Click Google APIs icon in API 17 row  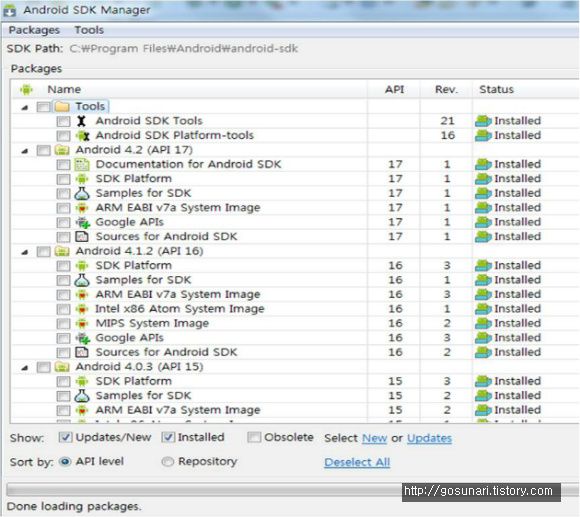(83, 223)
